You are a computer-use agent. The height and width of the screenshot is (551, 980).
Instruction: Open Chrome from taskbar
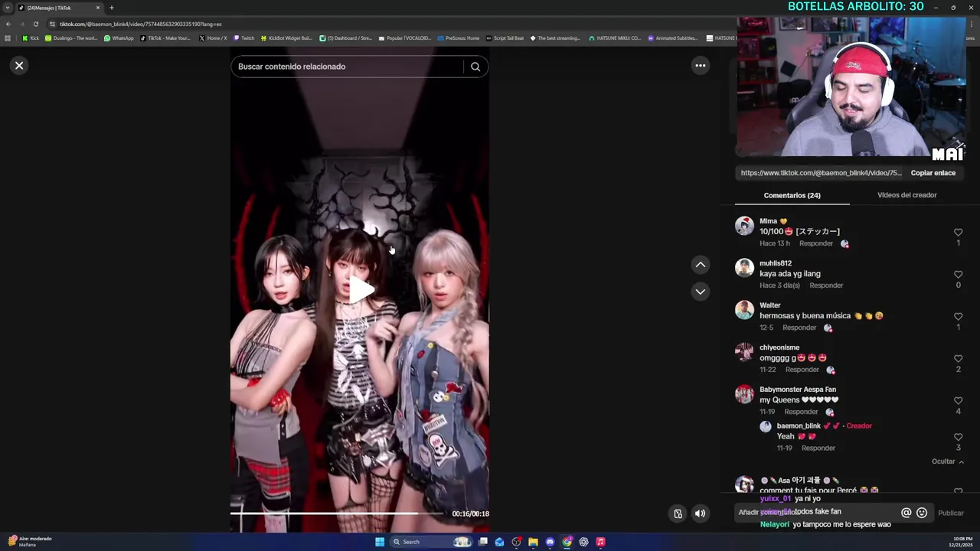pyautogui.click(x=567, y=542)
